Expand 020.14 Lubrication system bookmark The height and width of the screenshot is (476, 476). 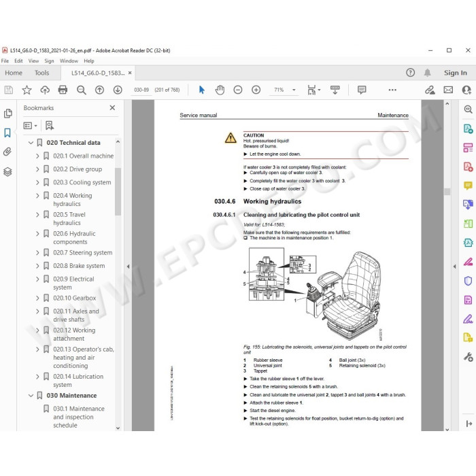pos(37,377)
